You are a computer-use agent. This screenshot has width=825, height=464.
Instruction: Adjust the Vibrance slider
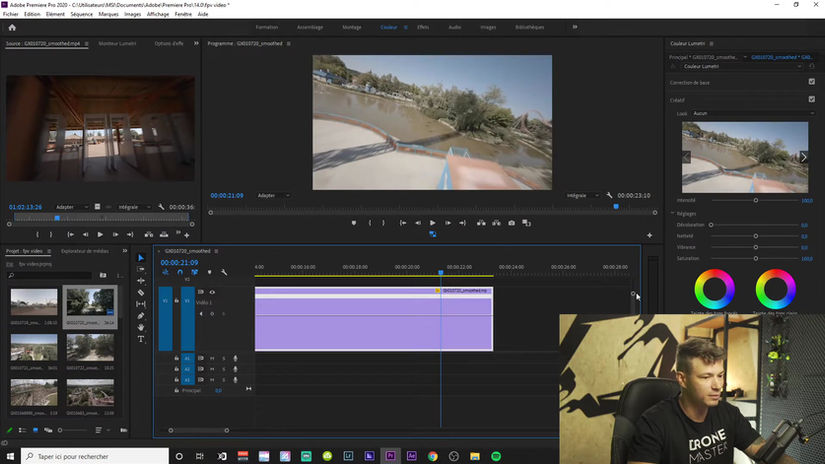756,247
